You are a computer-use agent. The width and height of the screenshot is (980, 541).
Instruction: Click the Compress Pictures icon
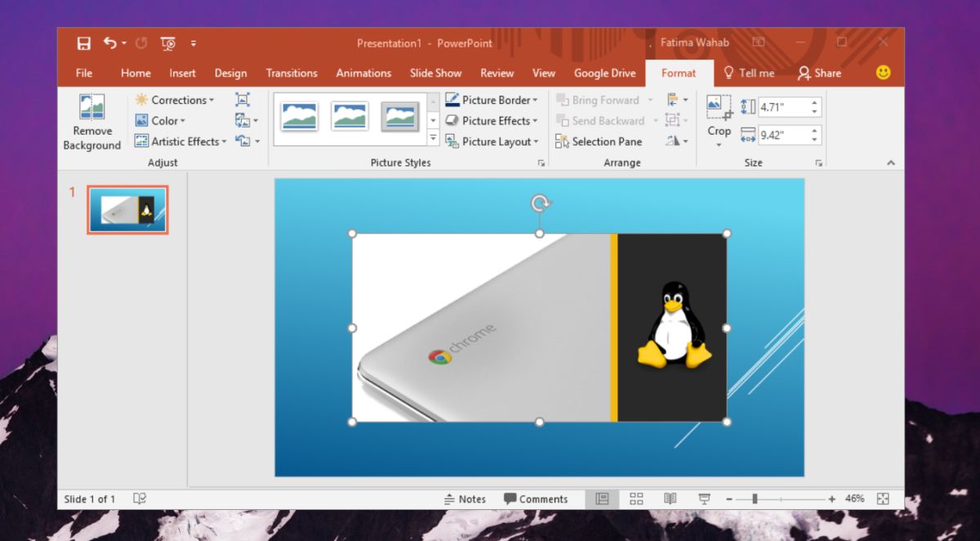pyautogui.click(x=243, y=100)
